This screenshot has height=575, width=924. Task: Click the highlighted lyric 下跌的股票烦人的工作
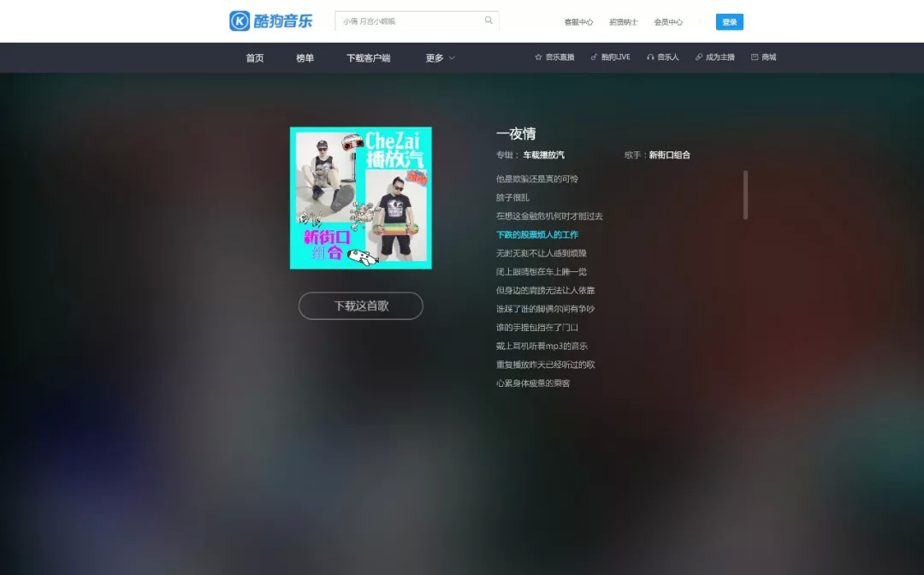tap(536, 234)
